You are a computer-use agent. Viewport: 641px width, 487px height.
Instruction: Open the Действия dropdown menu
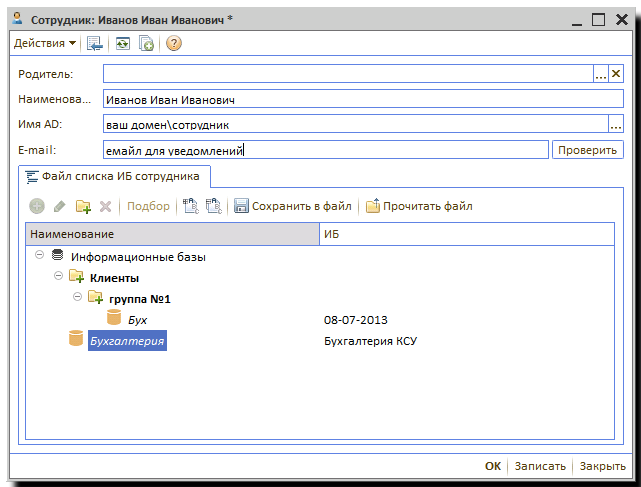45,43
